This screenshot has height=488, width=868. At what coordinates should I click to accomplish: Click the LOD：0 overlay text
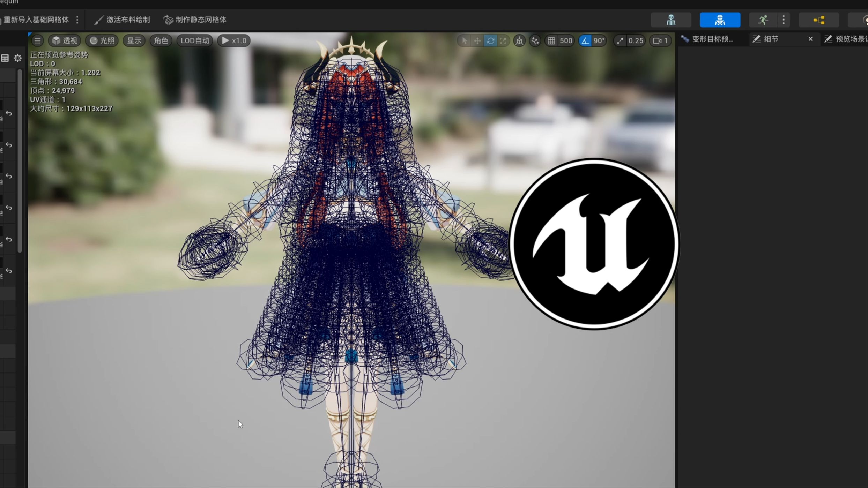click(43, 64)
